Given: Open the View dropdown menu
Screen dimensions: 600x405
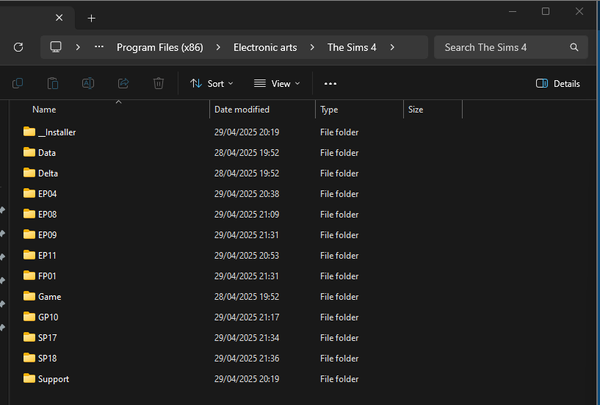Looking at the screenshot, I should coord(278,84).
